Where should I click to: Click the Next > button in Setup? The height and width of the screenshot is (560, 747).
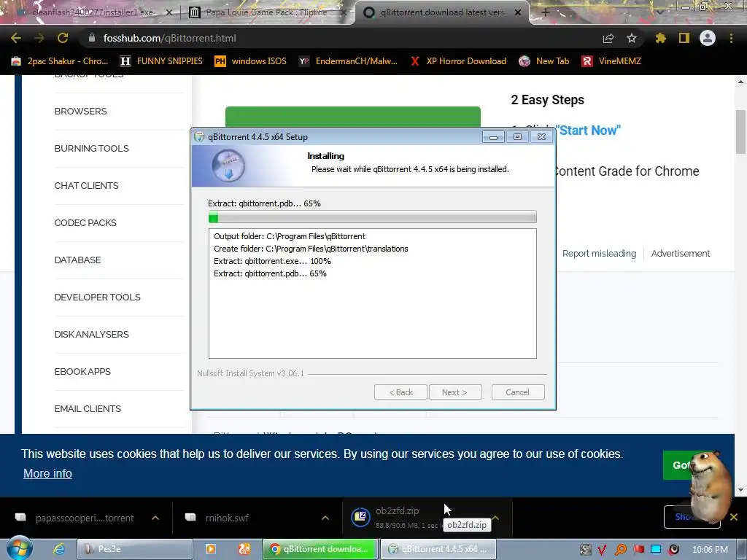pos(454,392)
